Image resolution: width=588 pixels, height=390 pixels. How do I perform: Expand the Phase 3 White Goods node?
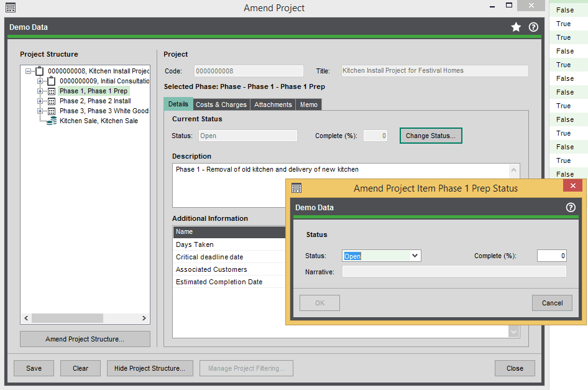(x=40, y=111)
